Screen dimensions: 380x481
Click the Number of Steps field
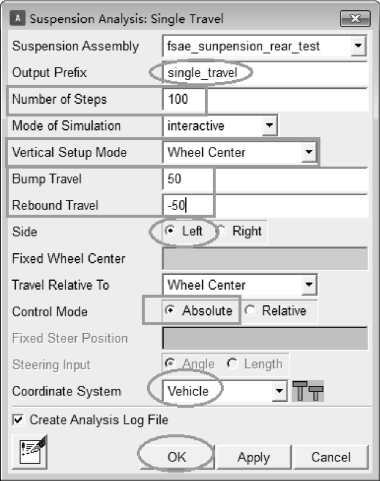266,99
